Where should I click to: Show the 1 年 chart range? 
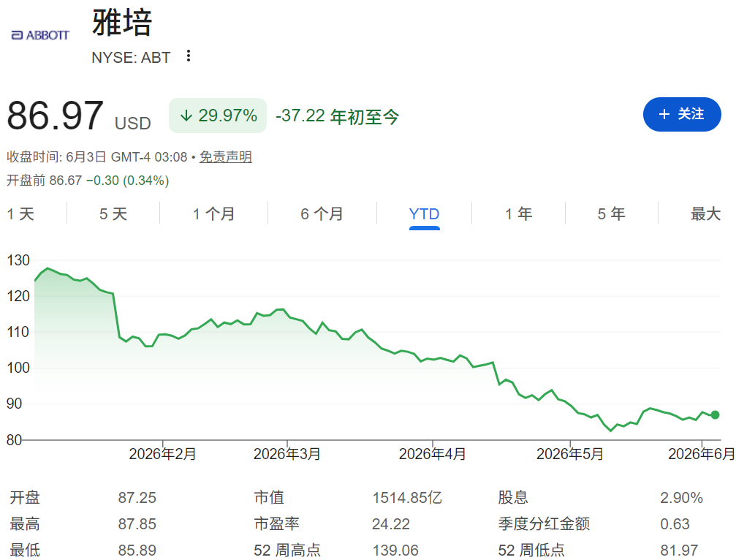point(519,214)
